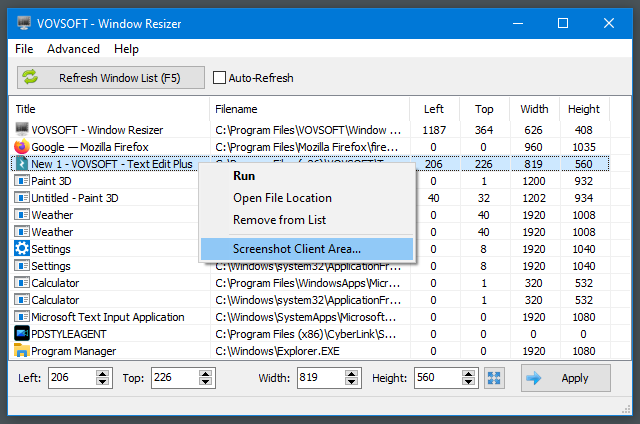Click the Text Edit Plus row icon
Screen dimensions: 640x424
(x=22, y=164)
